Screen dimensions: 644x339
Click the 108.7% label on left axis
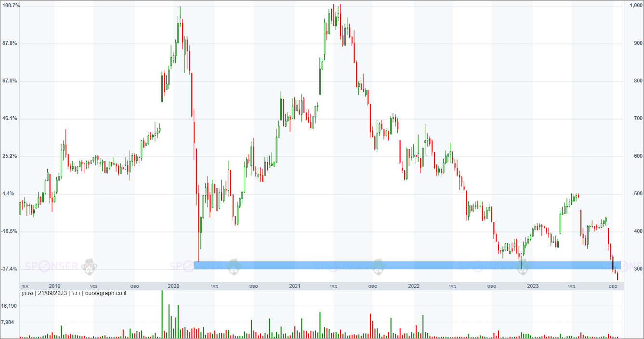point(10,5)
